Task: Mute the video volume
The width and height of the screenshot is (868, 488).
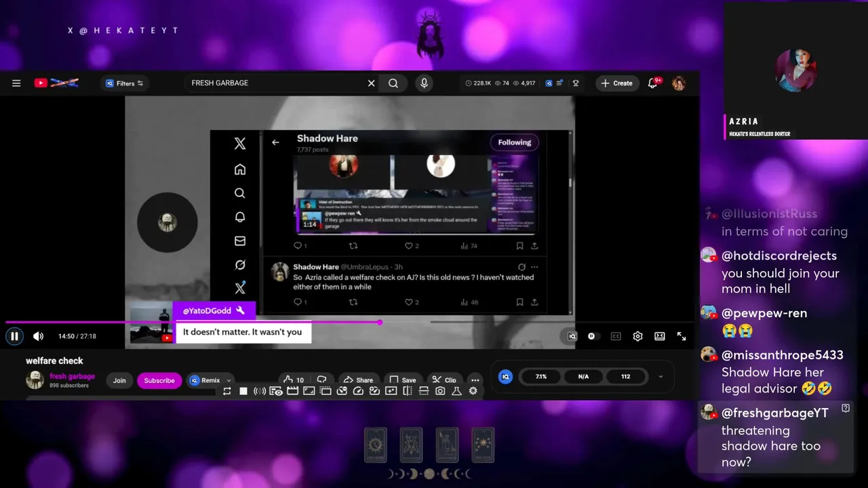Action: tap(38, 336)
